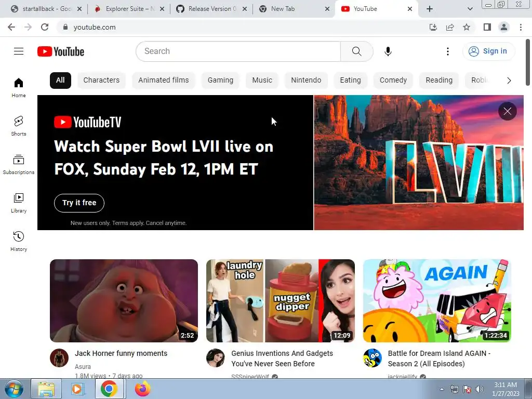This screenshot has height=399, width=532.
Task: Select the Nintendo filter chip
Action: click(x=306, y=81)
